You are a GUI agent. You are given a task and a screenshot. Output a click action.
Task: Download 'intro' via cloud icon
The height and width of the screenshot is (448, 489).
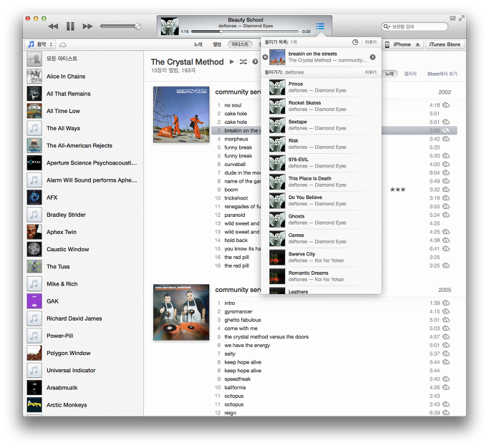(446, 303)
